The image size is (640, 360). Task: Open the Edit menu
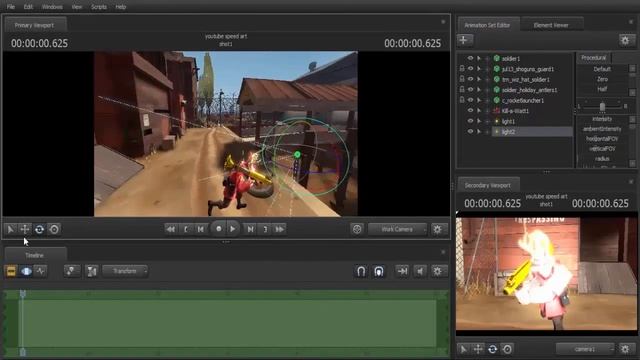click(x=28, y=7)
